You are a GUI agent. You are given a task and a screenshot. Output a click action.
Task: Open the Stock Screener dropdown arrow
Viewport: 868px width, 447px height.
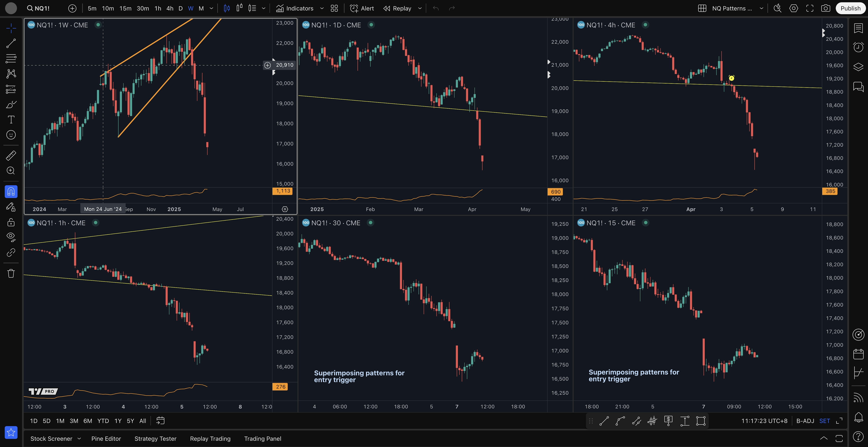(x=79, y=439)
